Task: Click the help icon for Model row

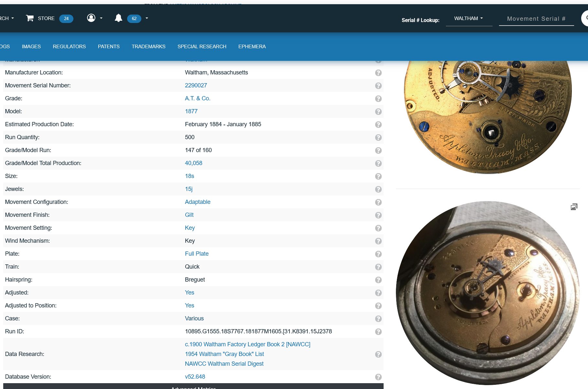Action: point(378,112)
